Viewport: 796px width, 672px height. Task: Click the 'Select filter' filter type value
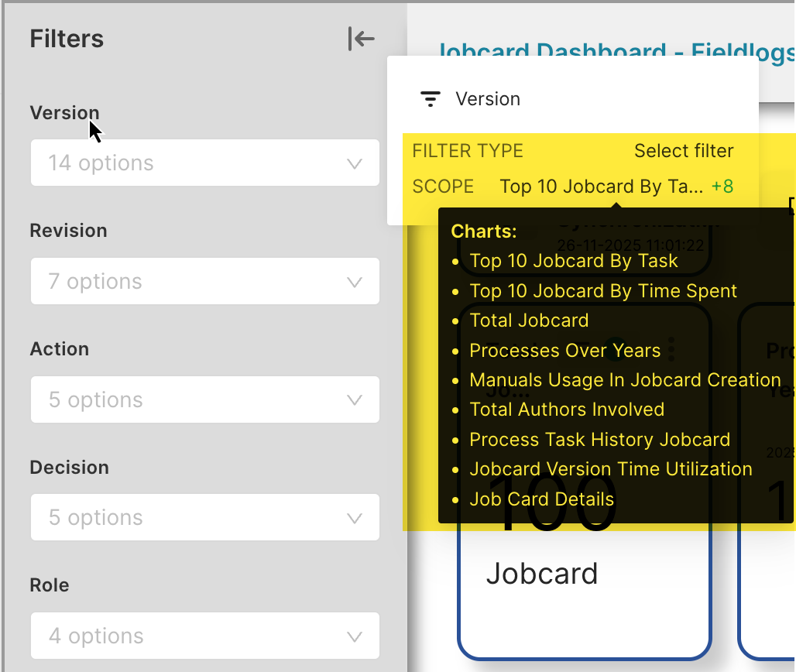684,151
